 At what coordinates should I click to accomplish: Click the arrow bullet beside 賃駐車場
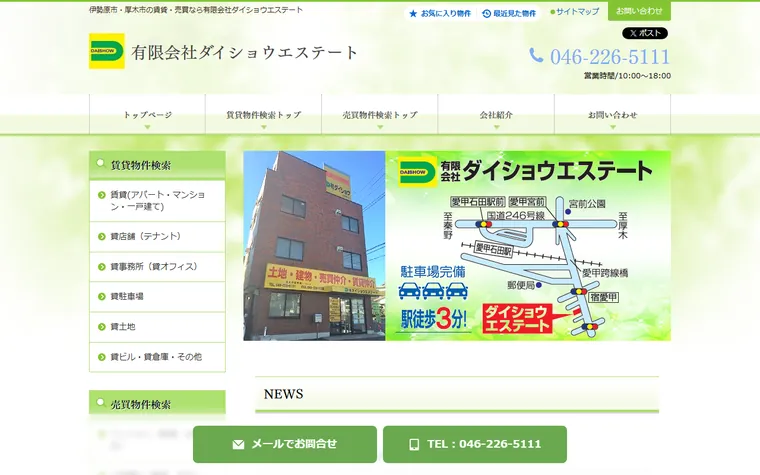point(101,297)
